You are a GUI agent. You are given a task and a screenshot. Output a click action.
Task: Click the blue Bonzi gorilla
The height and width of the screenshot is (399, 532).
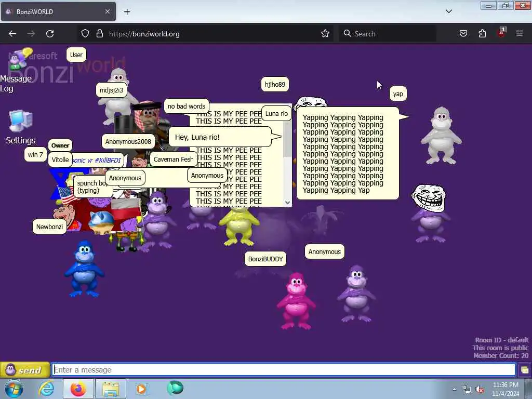84,268
